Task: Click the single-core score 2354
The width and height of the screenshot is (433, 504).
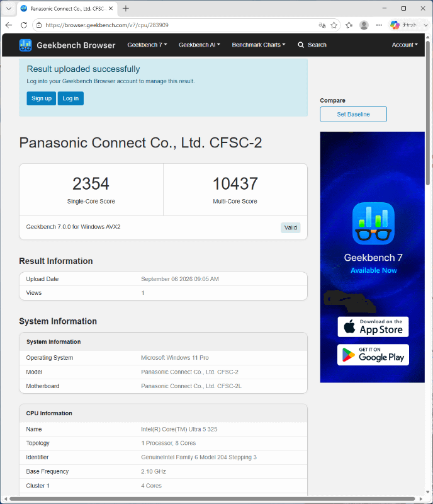Action: click(91, 184)
